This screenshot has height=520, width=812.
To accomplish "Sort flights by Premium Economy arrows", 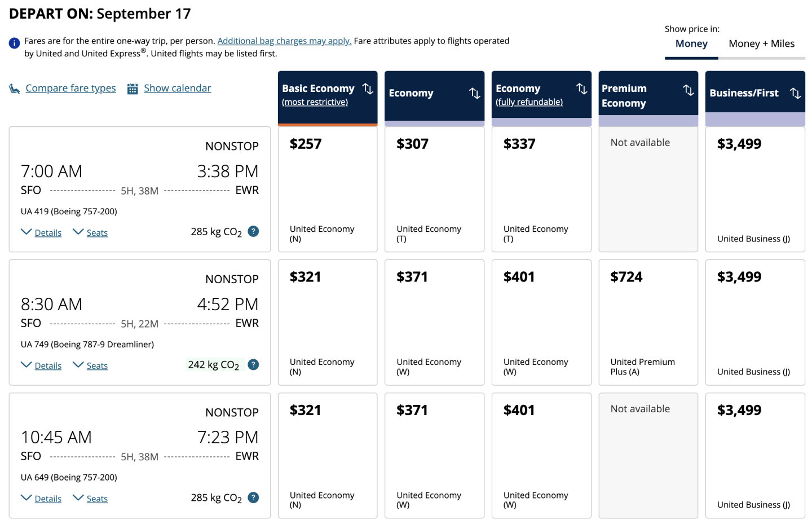I will (688, 90).
